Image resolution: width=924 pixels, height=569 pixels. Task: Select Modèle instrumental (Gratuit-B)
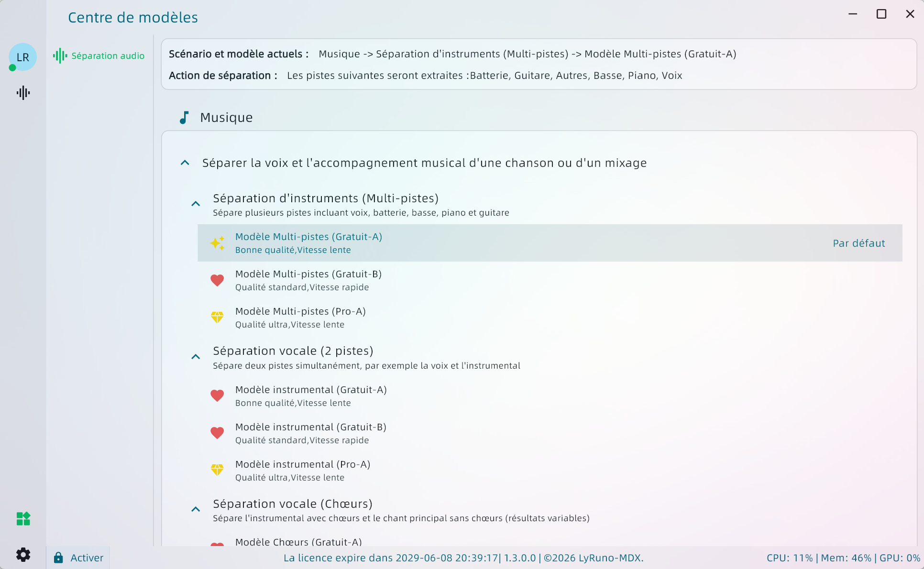[x=311, y=433]
